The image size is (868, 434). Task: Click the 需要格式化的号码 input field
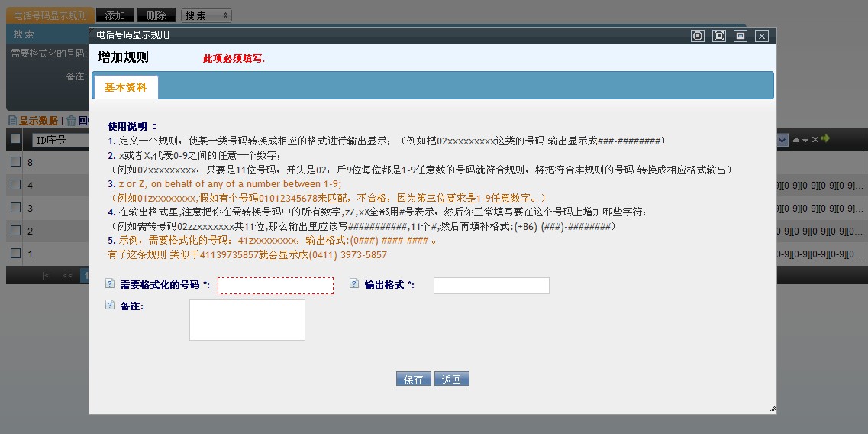tap(275, 285)
